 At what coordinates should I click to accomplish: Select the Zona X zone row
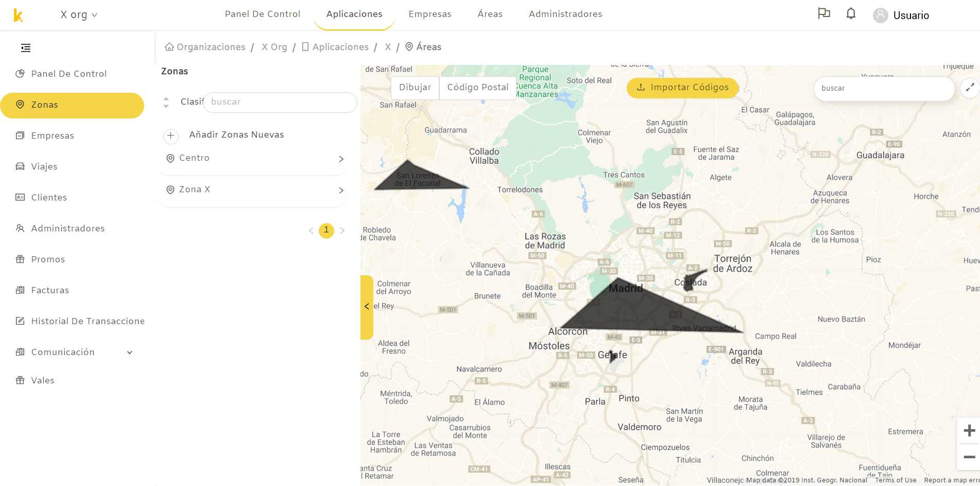pyautogui.click(x=252, y=190)
